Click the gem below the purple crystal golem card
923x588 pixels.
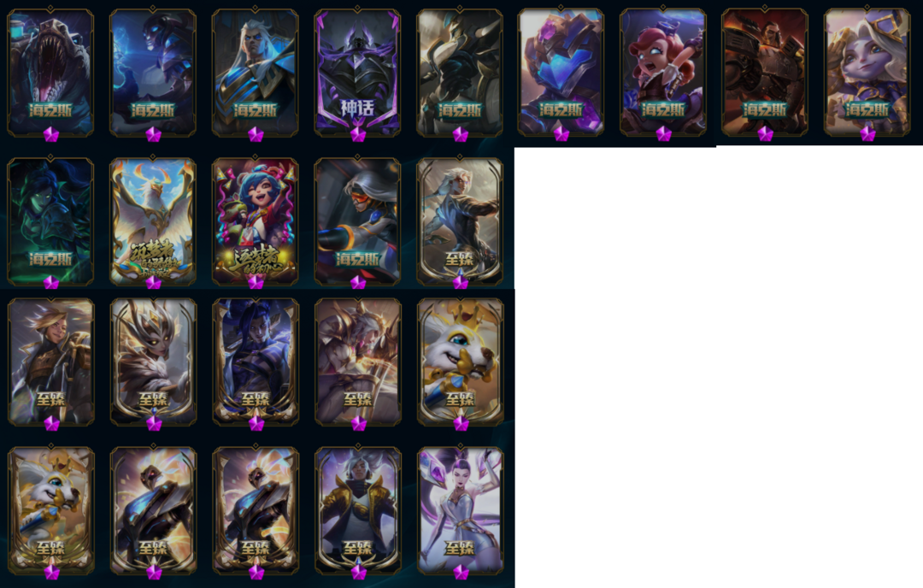point(561,135)
